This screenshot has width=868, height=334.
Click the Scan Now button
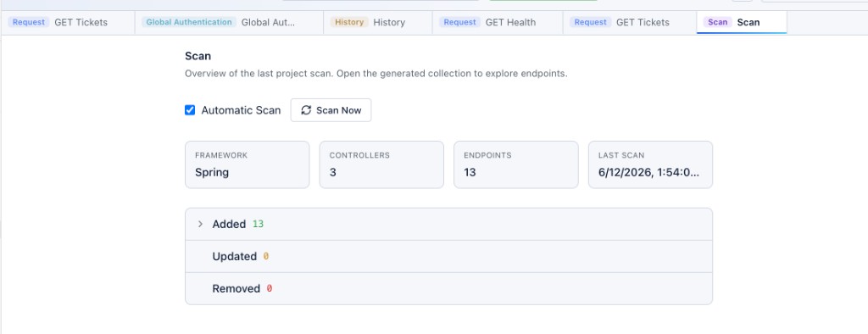click(x=331, y=110)
